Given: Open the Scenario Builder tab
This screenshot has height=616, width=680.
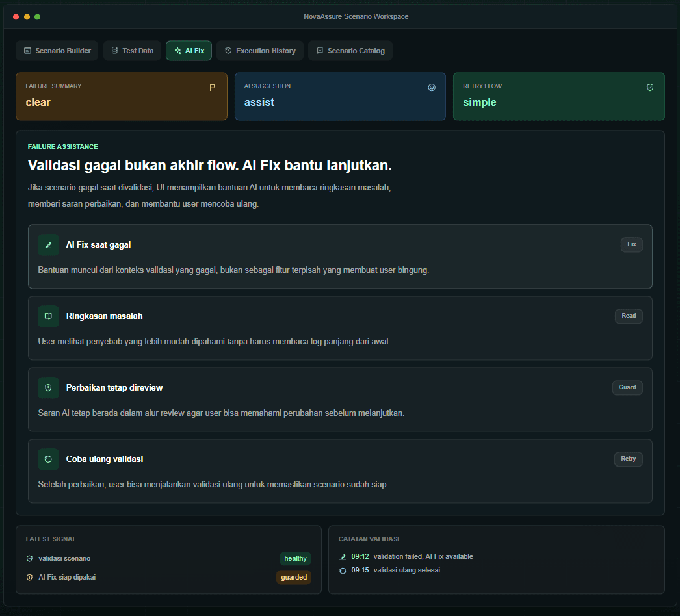Looking at the screenshot, I should [57, 51].
